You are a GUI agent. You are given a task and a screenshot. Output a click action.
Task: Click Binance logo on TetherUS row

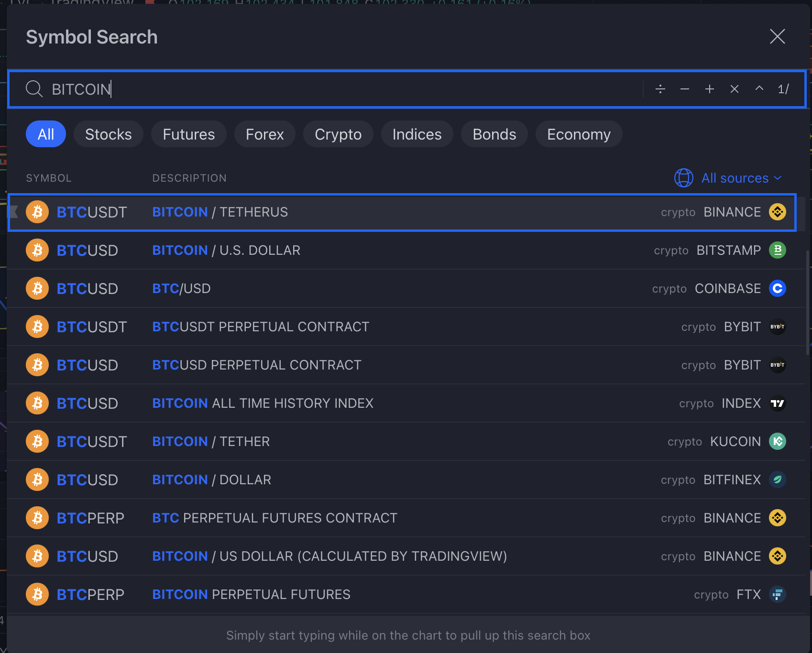click(778, 212)
